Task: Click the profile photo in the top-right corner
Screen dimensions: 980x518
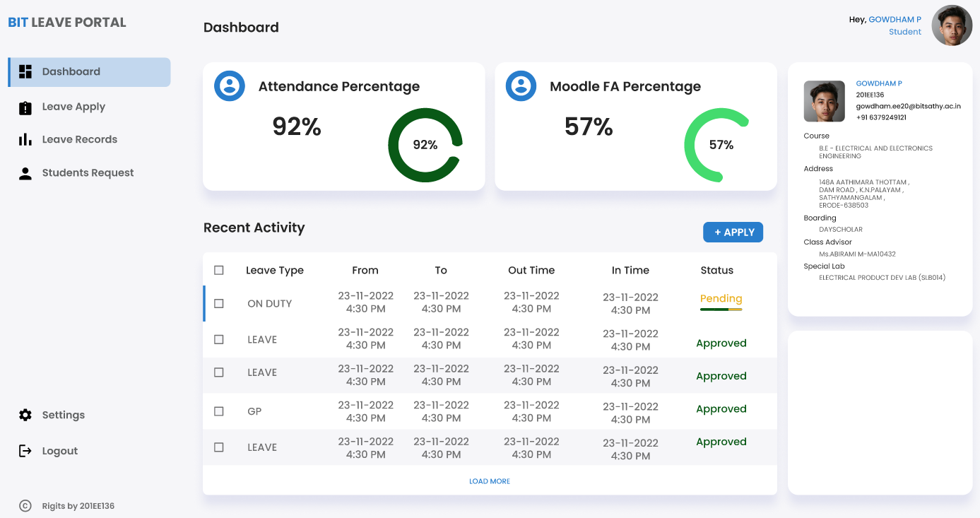Action: pyautogui.click(x=952, y=25)
